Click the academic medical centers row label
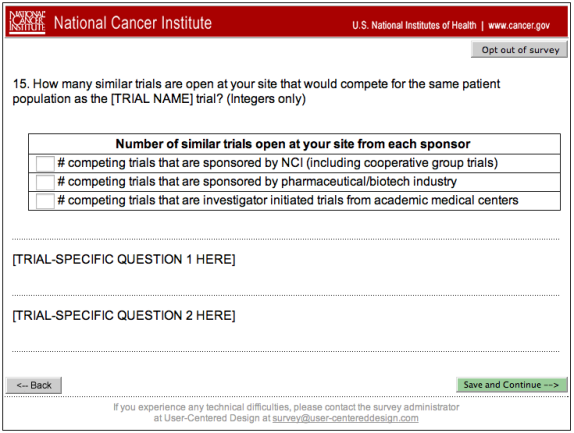 point(288,200)
